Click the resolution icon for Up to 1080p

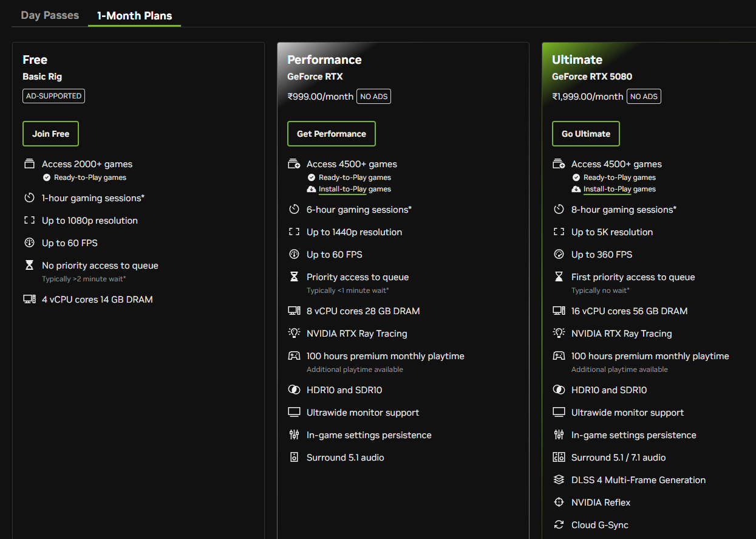click(x=29, y=221)
